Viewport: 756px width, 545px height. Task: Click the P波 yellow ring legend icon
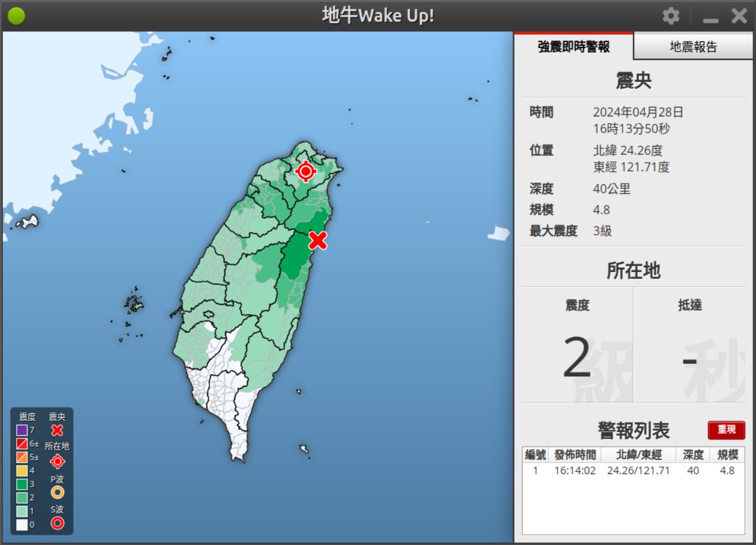tap(57, 493)
